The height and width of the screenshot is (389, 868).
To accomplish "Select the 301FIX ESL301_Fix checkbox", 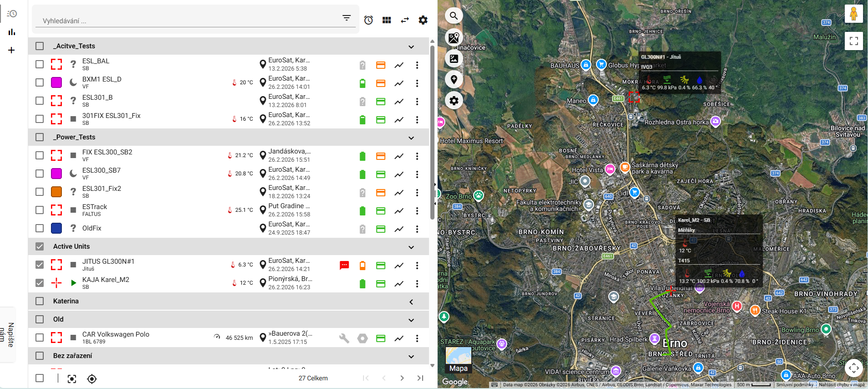I will pyautogui.click(x=40, y=119).
